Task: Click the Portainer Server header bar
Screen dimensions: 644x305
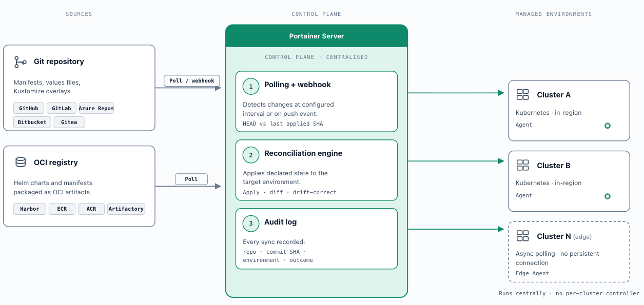Action: pyautogui.click(x=317, y=36)
